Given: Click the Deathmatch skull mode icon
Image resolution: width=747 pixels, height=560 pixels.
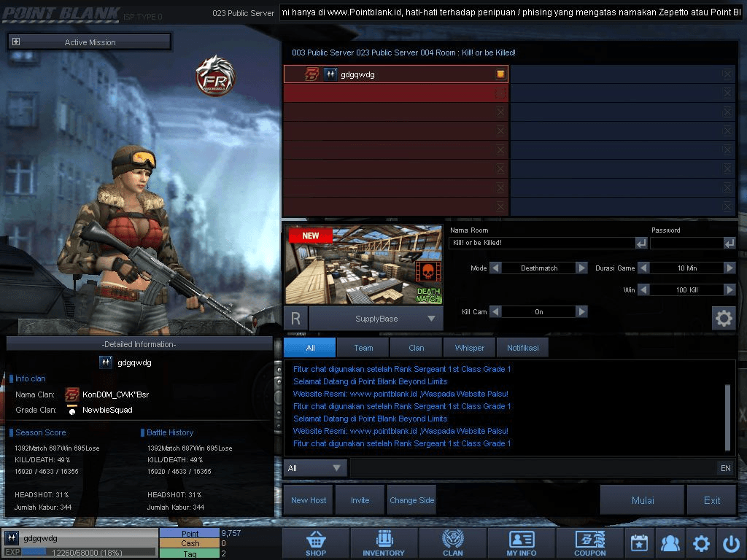Looking at the screenshot, I should tap(427, 271).
